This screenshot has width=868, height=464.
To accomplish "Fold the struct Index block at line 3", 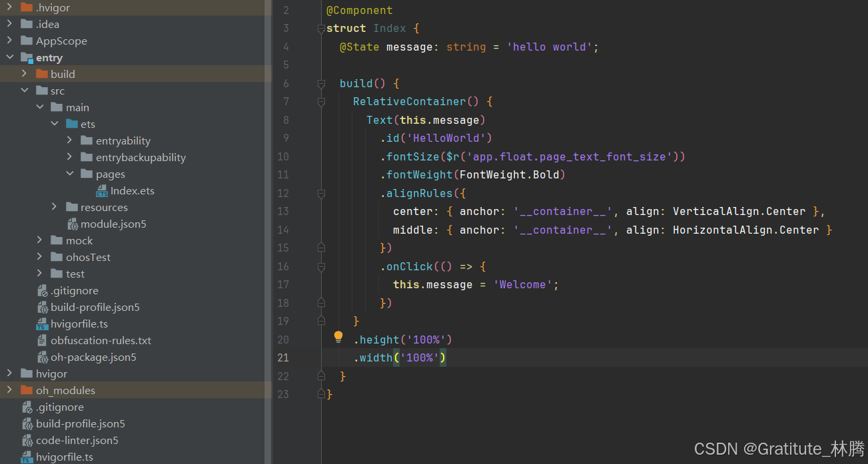I will click(x=321, y=29).
